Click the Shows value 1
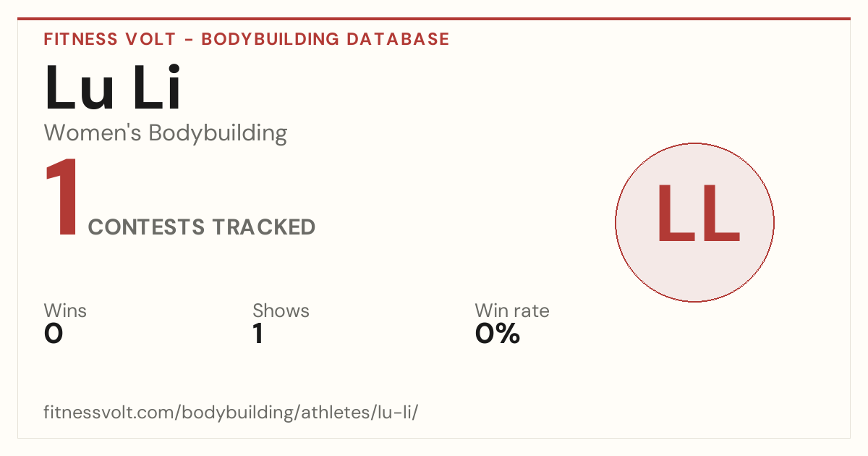The width and height of the screenshot is (868, 456). [x=258, y=334]
